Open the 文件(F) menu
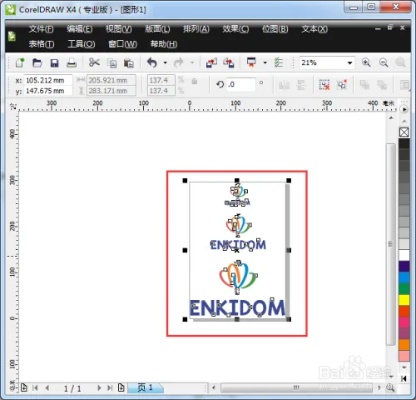Image resolution: width=416 pixels, height=400 pixels. pos(41,29)
